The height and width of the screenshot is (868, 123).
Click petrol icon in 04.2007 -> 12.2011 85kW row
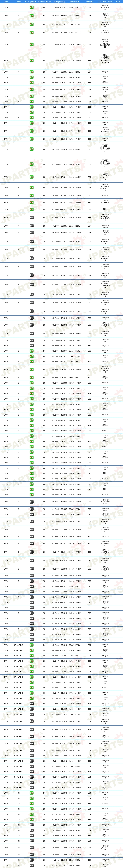pos(31,33)
